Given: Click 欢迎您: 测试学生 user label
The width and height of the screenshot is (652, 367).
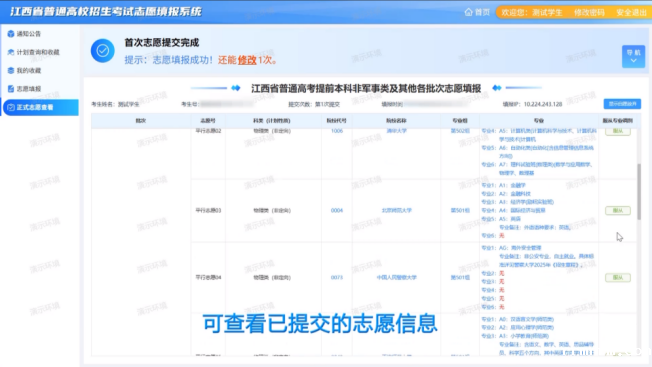Looking at the screenshot, I should point(531,12).
